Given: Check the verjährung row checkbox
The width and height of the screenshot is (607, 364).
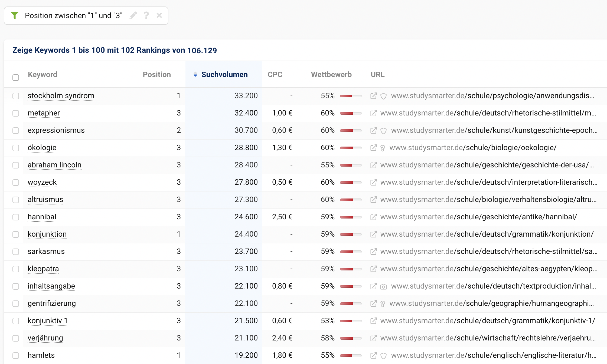Looking at the screenshot, I should tap(16, 338).
